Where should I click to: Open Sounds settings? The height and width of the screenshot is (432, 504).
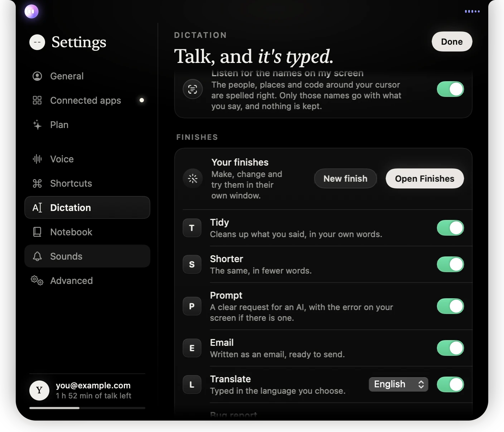87,256
